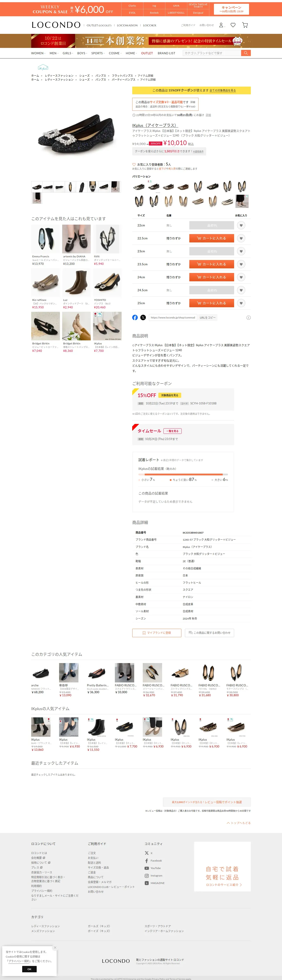Open the Reebok brand link in the top banner
This screenshot has height=980, width=282.
tap(154, 13)
